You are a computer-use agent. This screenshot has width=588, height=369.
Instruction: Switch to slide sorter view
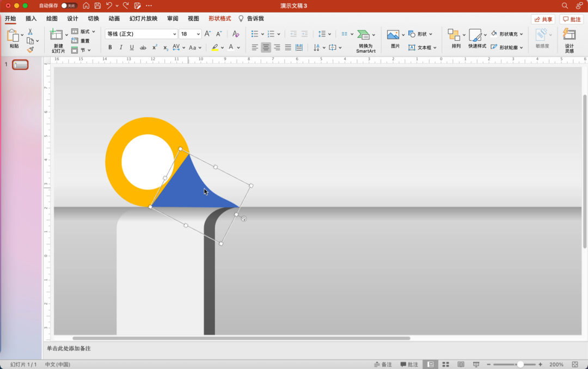tap(445, 364)
